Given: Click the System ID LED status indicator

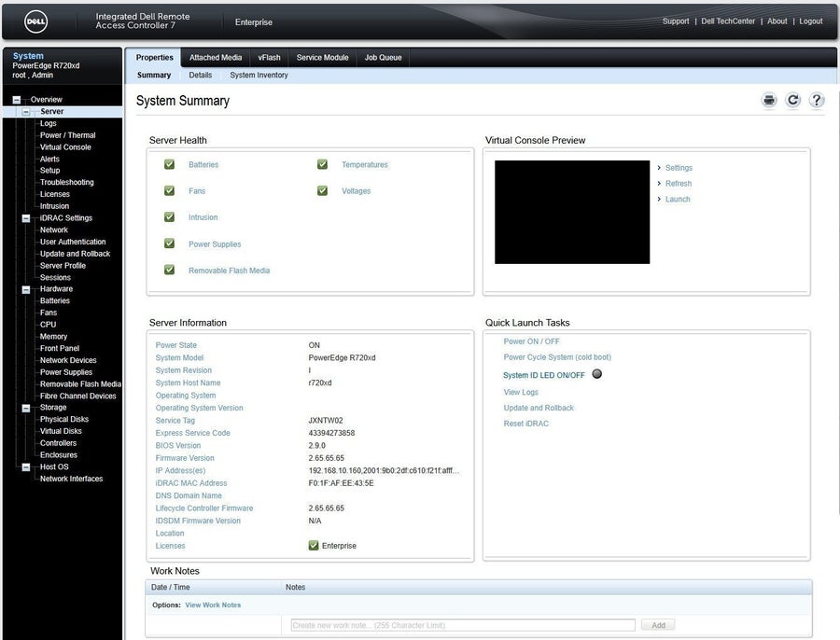Looking at the screenshot, I should point(596,374).
